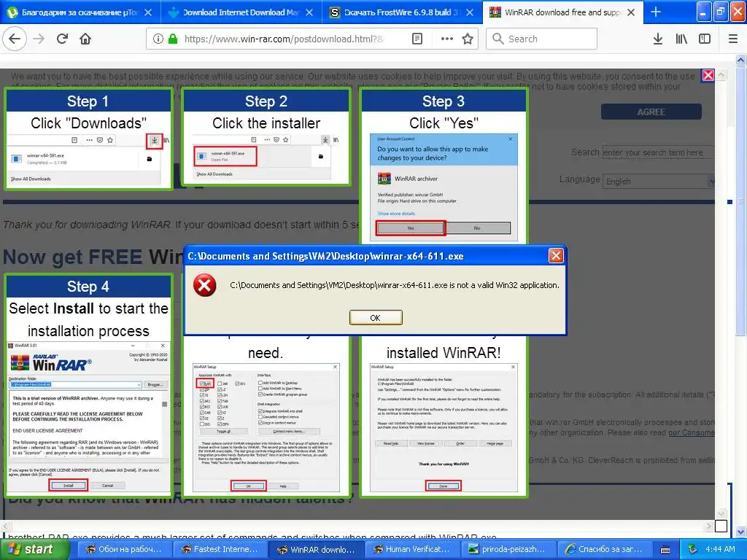Click the on-screen keyboard tray icon
Viewport: 747px width, 560px height.
click(x=665, y=550)
